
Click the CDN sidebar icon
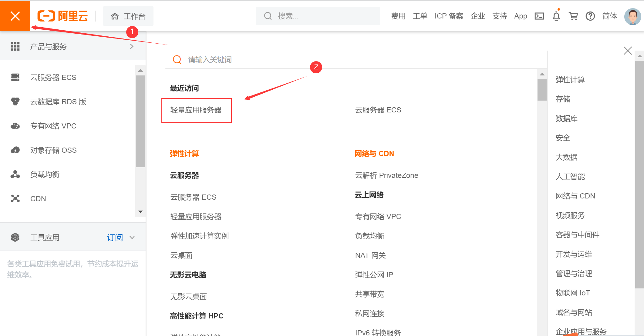tap(15, 198)
